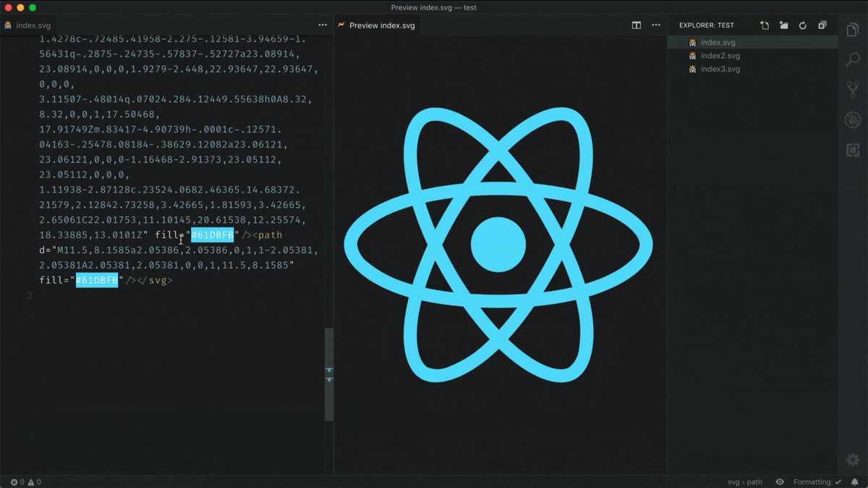
Task: Click the editor minimap scrollbar slider
Action: [329, 374]
